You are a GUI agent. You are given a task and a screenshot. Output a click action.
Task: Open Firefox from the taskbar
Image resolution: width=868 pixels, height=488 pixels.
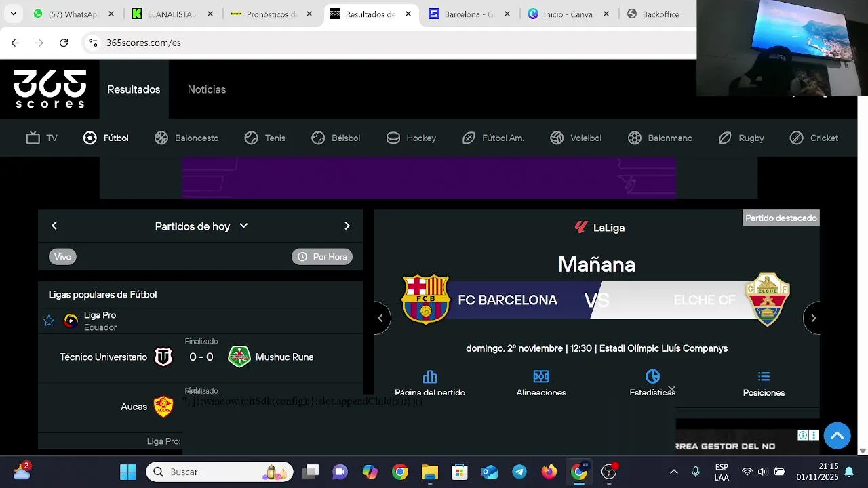(549, 472)
